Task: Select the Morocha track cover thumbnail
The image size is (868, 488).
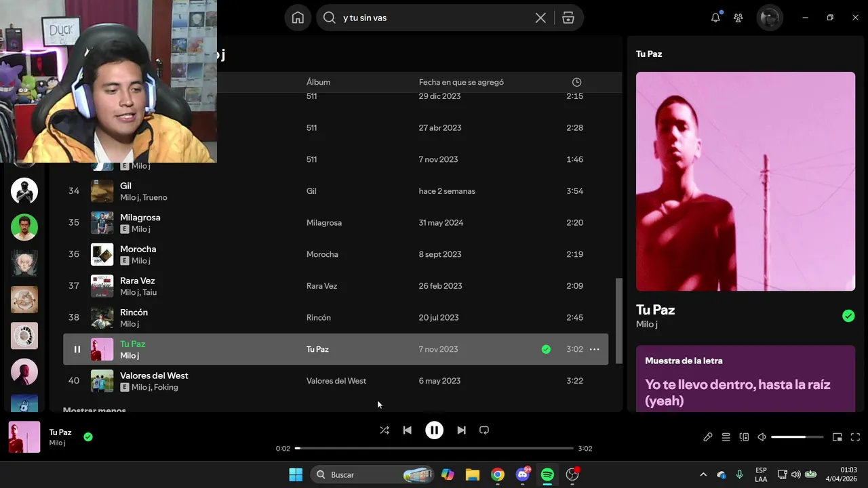Action: (x=102, y=254)
